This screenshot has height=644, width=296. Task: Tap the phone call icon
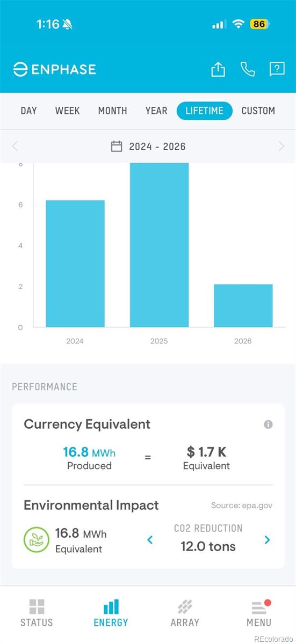coord(248,69)
